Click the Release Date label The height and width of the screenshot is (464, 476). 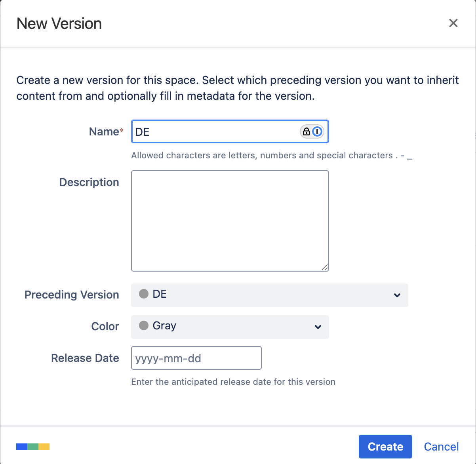tap(85, 358)
